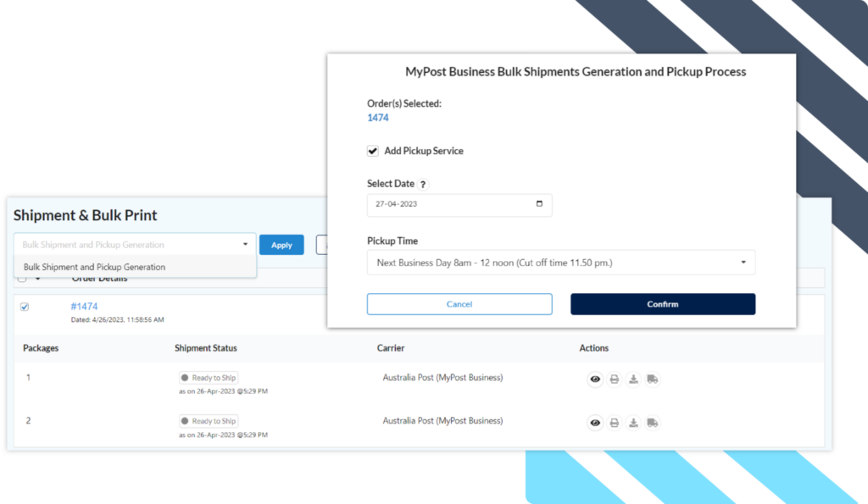Toggle checkbox for order #1474

coord(25,307)
